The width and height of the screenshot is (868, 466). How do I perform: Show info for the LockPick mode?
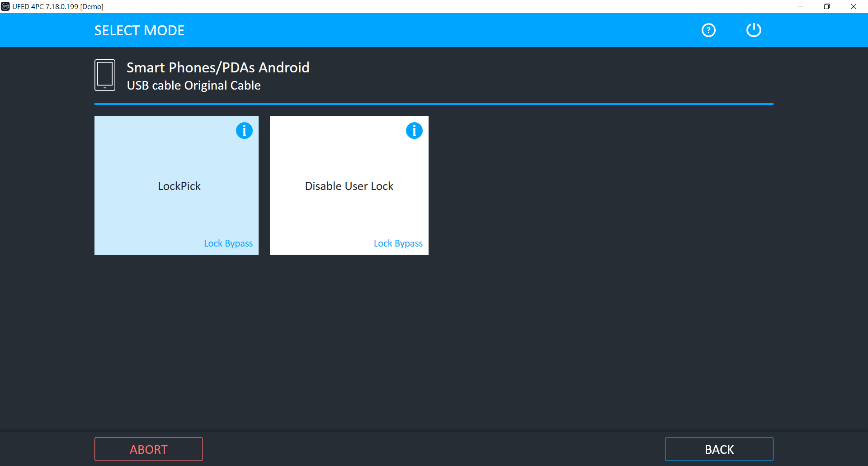tap(244, 131)
